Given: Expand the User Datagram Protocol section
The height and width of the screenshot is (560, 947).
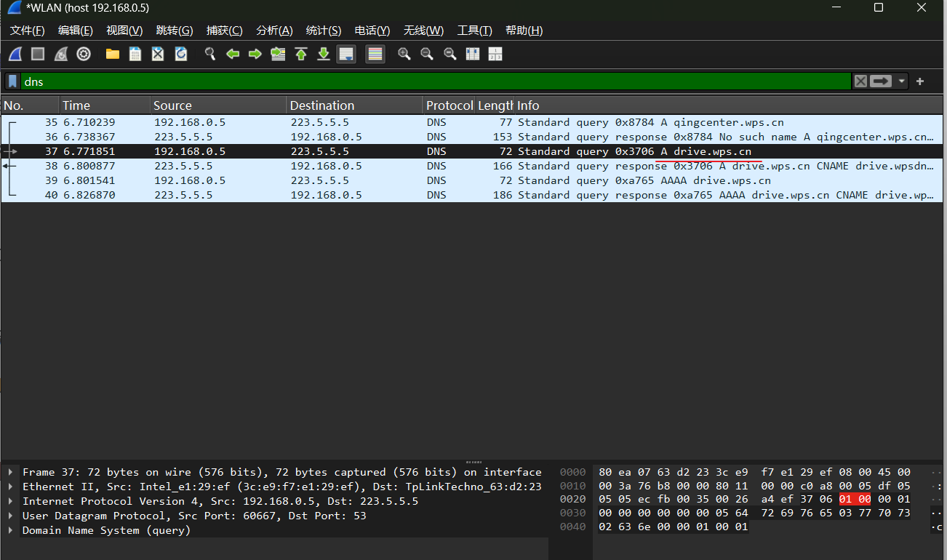Looking at the screenshot, I should tap(10, 516).
